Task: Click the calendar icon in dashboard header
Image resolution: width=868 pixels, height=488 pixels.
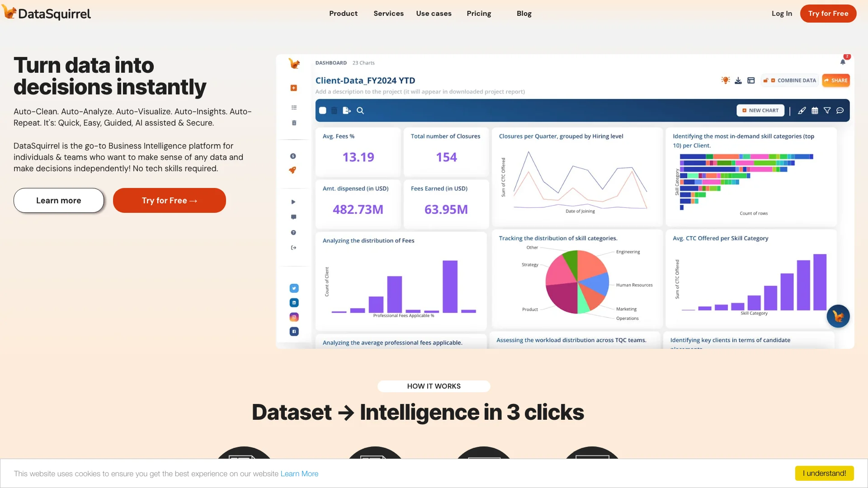Action: (x=814, y=111)
